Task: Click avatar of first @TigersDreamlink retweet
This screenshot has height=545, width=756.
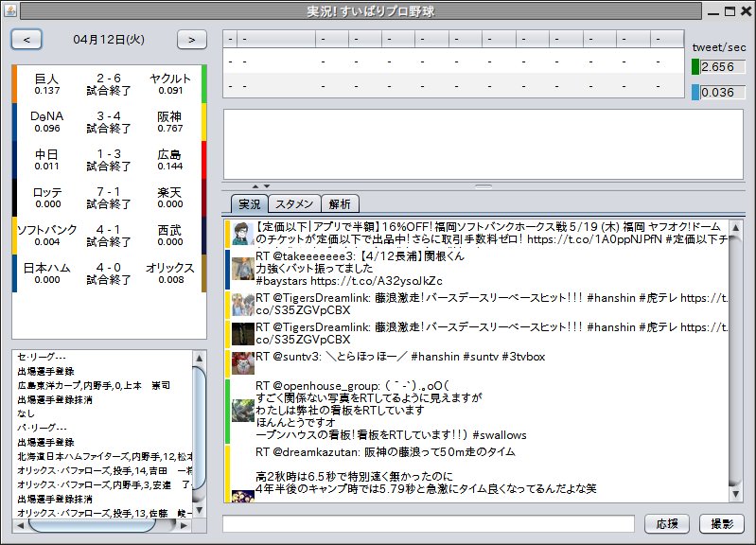Action: 242,305
